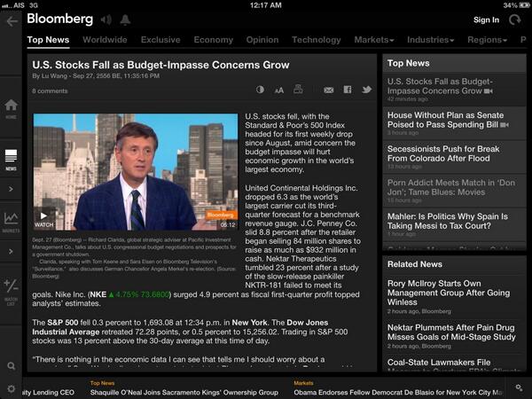Switch to the Exclusive tab
Viewport: 532px width, 399px height.
click(160, 40)
